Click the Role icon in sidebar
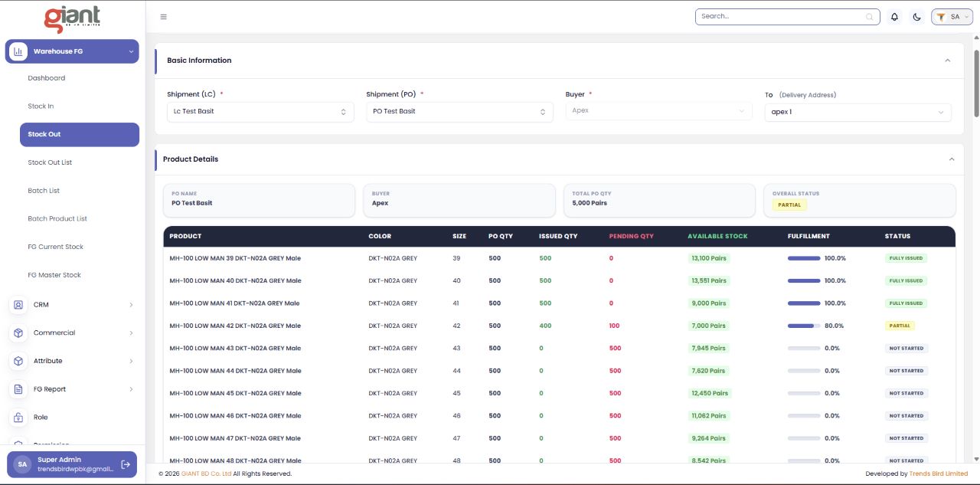980x485 pixels. coord(18,418)
